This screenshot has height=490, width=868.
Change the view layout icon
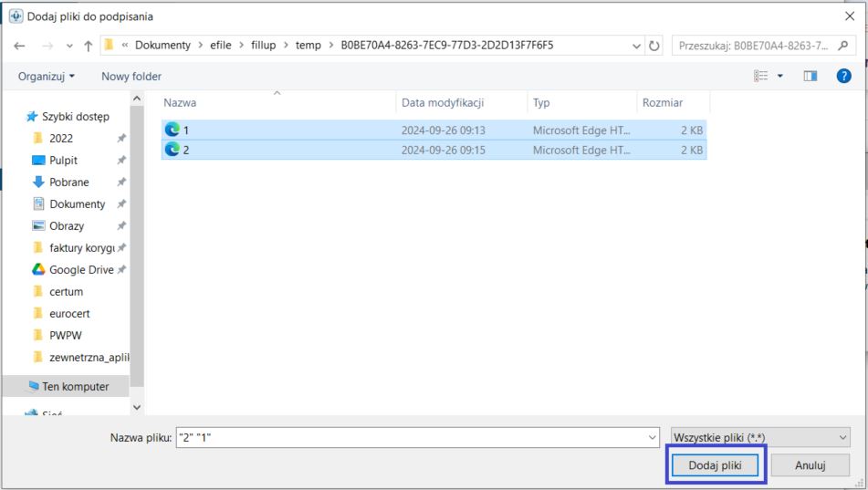[760, 76]
